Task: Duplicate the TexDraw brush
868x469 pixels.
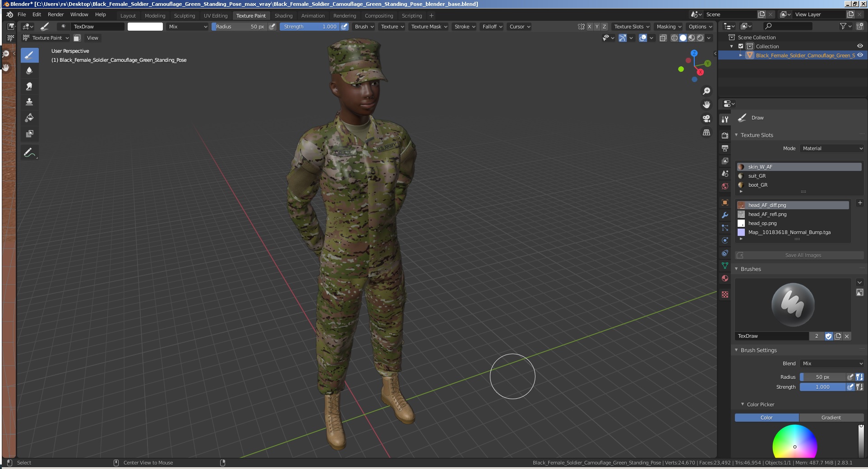Action: (x=838, y=336)
